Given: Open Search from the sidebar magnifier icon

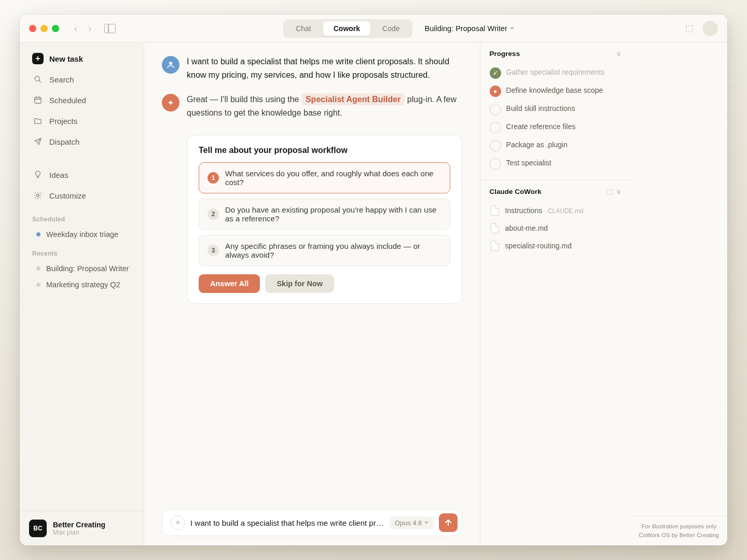Looking at the screenshot, I should [x=38, y=79].
